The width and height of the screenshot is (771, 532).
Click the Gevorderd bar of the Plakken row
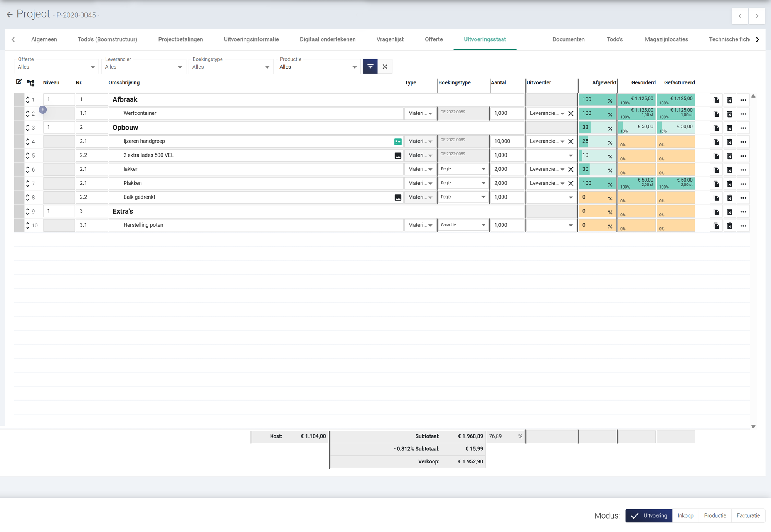click(x=637, y=183)
